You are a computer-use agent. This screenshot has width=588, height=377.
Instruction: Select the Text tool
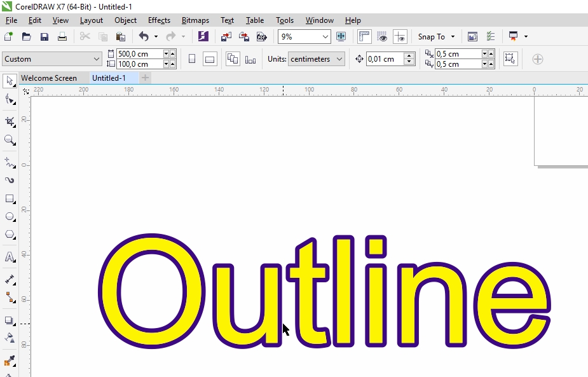pyautogui.click(x=9, y=257)
